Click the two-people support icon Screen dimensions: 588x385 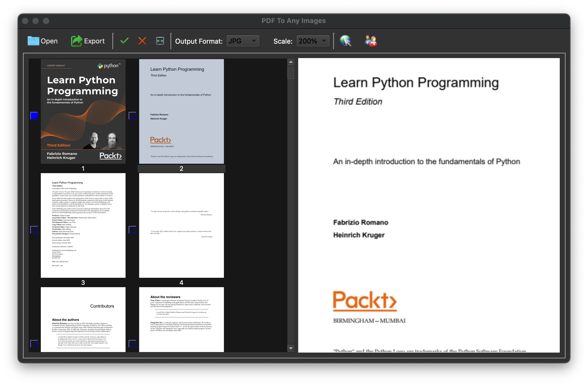pyautogui.click(x=371, y=41)
